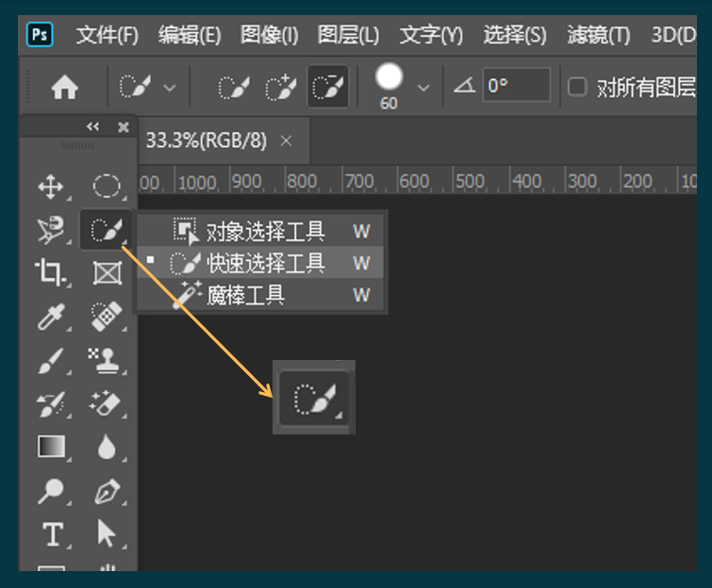This screenshot has height=588, width=712.
Task: Select the Pen tool
Action: [106, 491]
